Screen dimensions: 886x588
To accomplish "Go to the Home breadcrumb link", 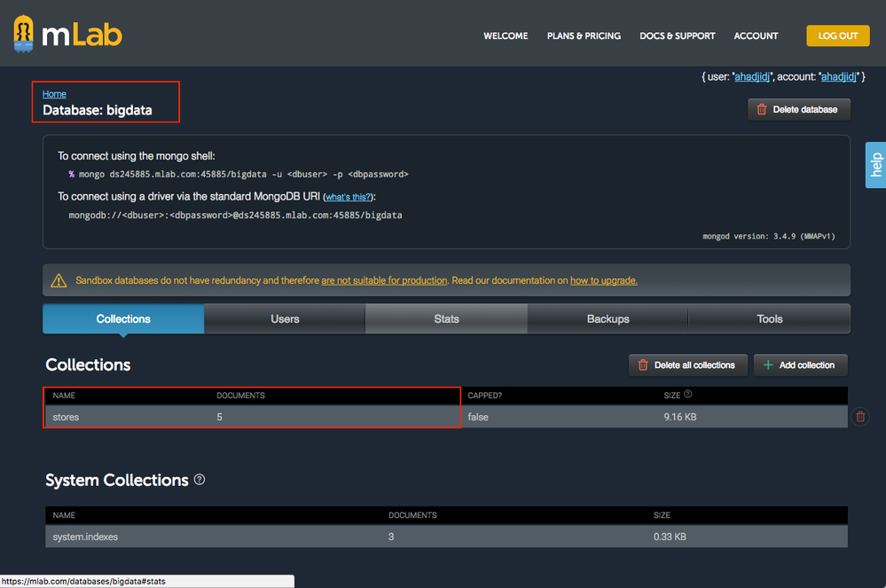I will click(x=54, y=94).
